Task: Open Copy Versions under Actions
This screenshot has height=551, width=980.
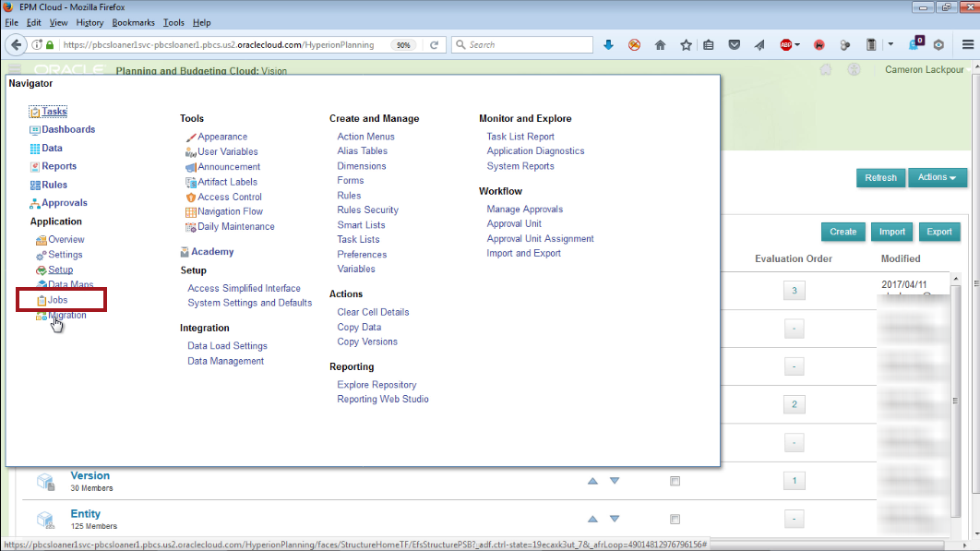Action: (367, 342)
